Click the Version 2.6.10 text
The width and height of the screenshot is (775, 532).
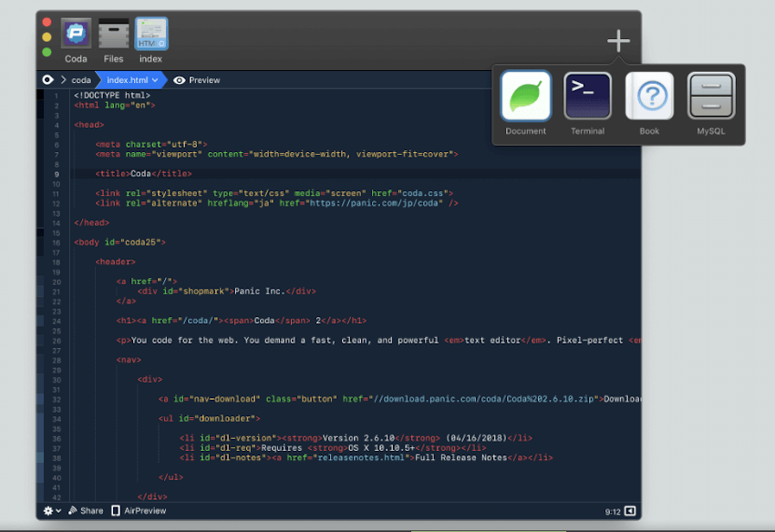click(x=359, y=438)
